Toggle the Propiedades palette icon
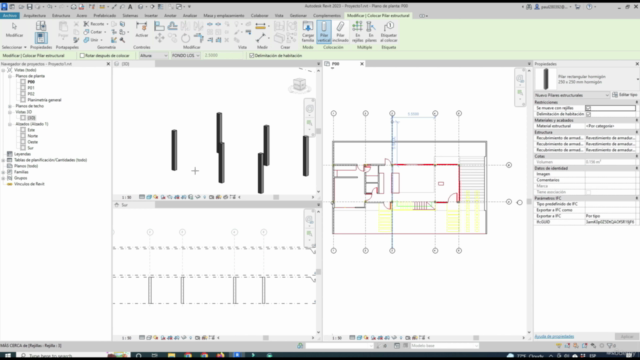Viewport: 640px width, 360px height. [41, 38]
